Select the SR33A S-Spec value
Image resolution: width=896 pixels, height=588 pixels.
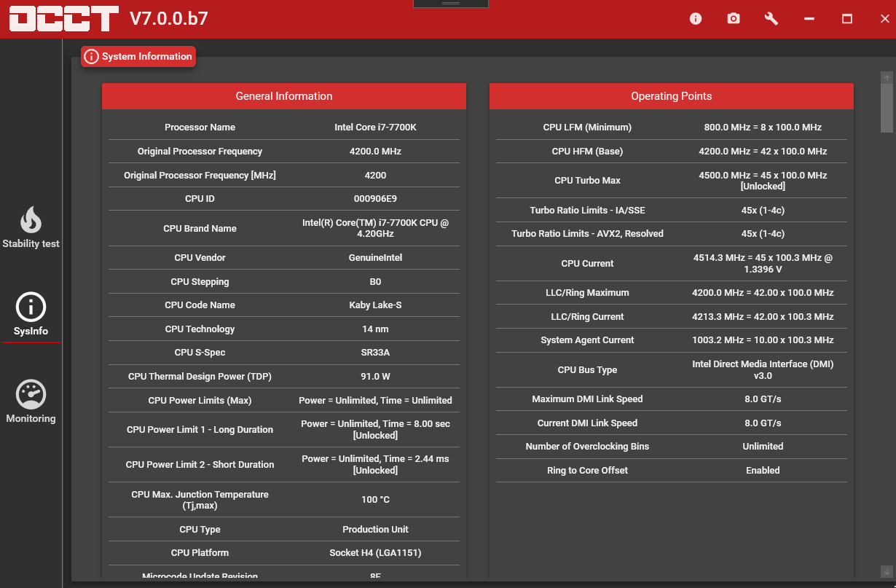(375, 353)
